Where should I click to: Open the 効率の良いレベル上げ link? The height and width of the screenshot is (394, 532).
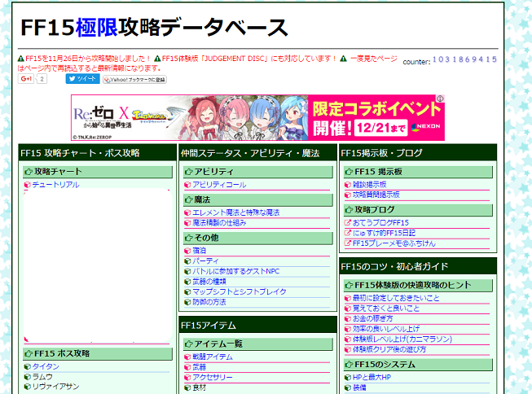386,329
